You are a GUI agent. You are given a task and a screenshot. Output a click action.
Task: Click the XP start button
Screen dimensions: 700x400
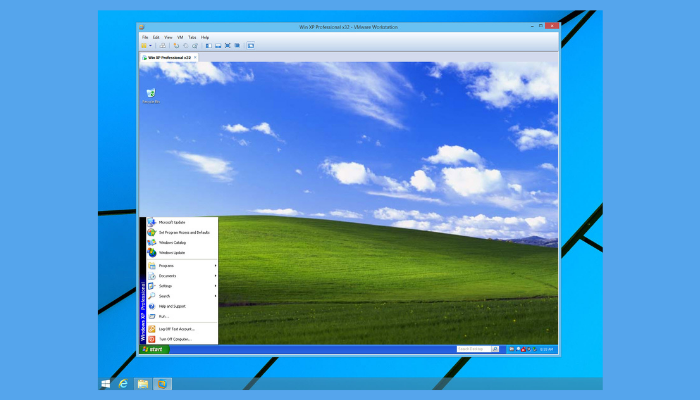pos(154,349)
